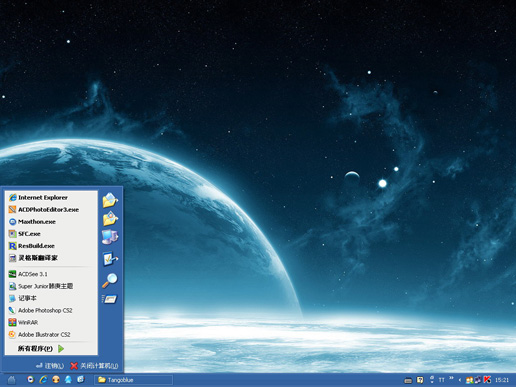
Task: Open the My Computer icon
Action: coord(110,237)
